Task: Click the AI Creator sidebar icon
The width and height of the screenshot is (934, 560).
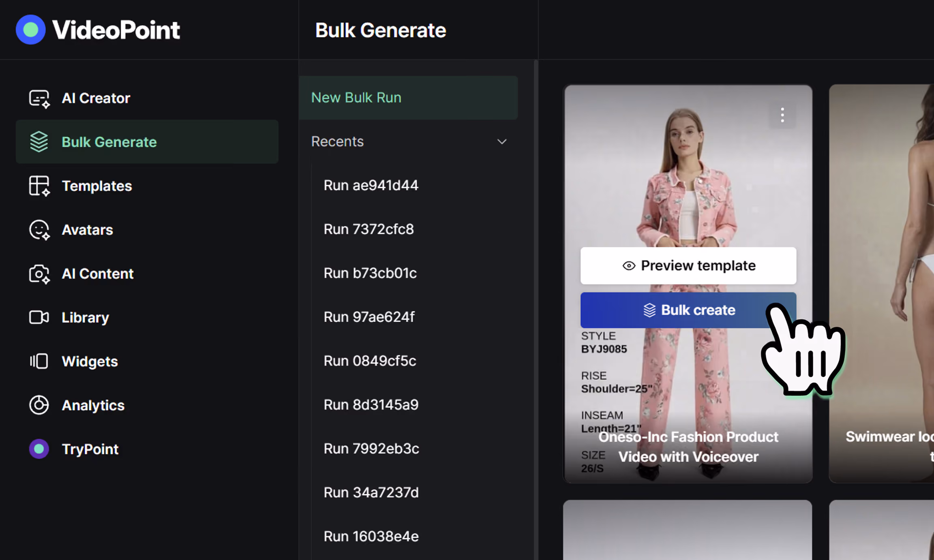Action: point(39,98)
